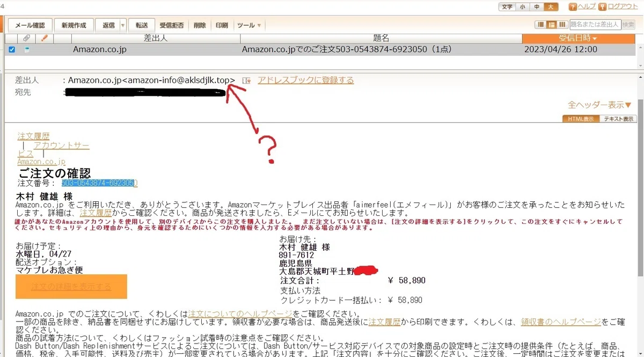Click the 2023/04/26 12:00 received date cell
This screenshot has width=644, height=357.
(x=560, y=49)
